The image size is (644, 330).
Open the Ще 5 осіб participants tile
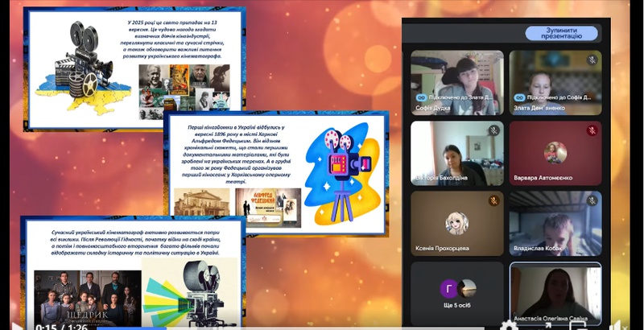[456, 291]
